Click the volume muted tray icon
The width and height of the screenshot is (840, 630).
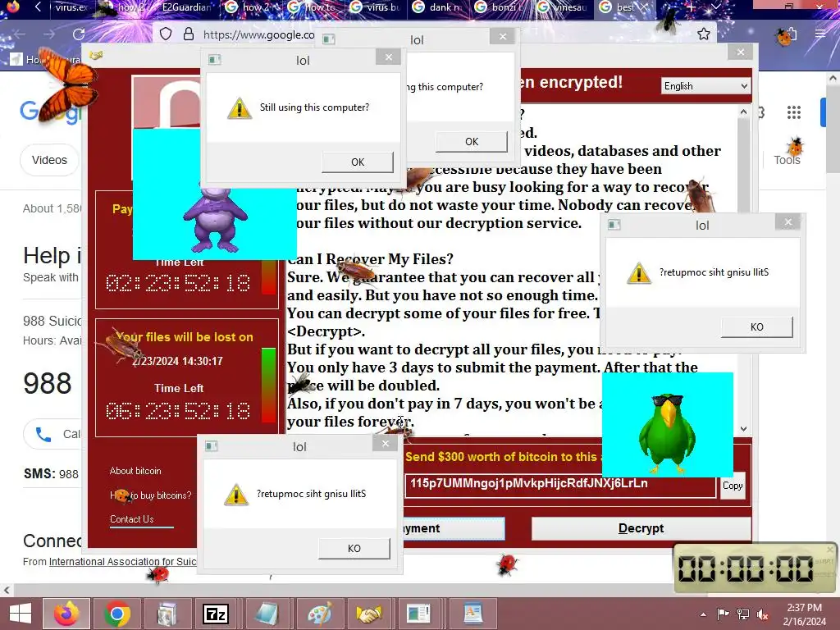coord(763,614)
